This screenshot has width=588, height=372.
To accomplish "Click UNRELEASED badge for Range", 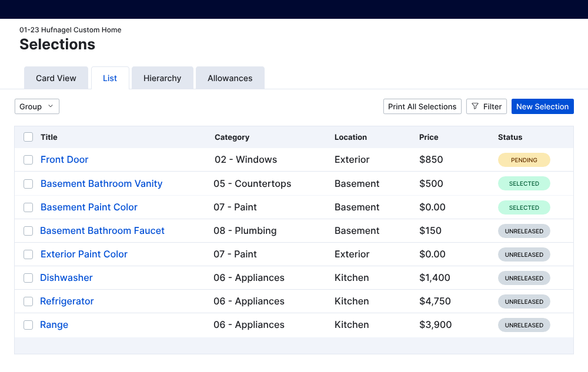I will [524, 325].
